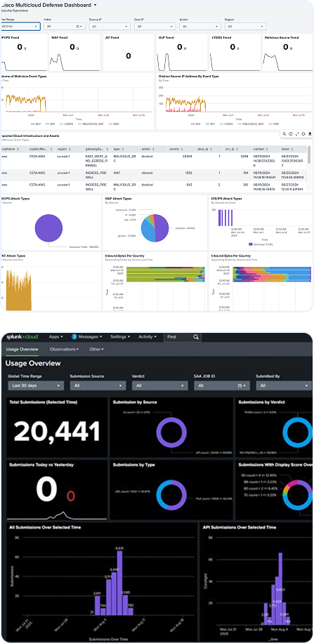Open the Dest IP filter dropdown
The height and width of the screenshot is (644, 314).
(x=155, y=26)
